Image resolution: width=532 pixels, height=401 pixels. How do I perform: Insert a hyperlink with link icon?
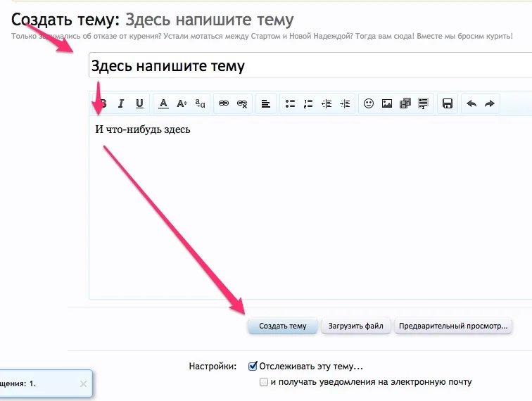point(224,103)
